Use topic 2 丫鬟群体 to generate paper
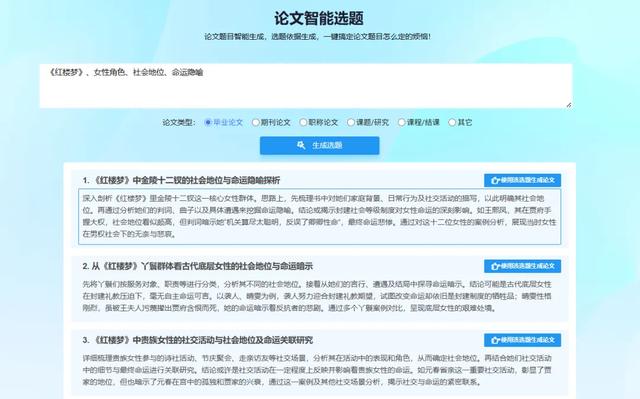 coord(522,266)
